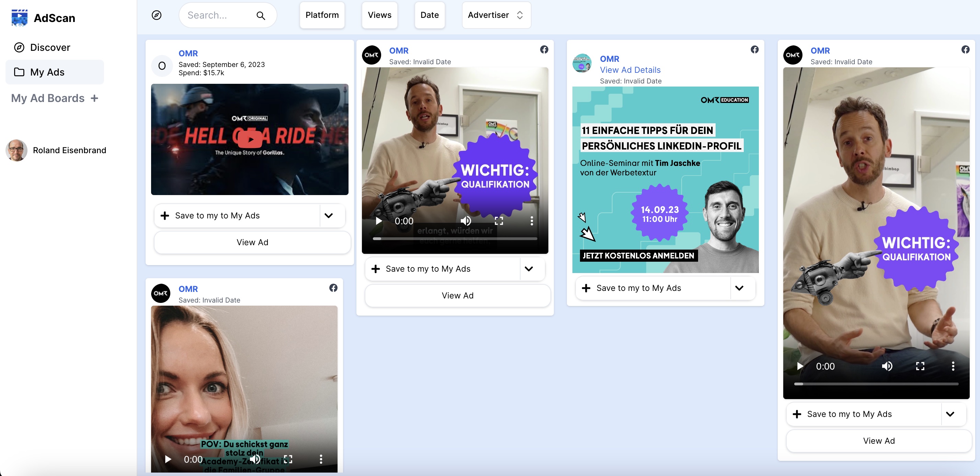The height and width of the screenshot is (476, 980).
Task: Seek on rightmost video progress bar
Action: tap(876, 384)
